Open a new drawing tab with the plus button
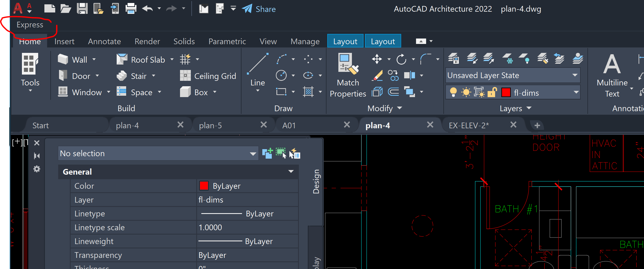The height and width of the screenshot is (269, 644). pyautogui.click(x=537, y=125)
